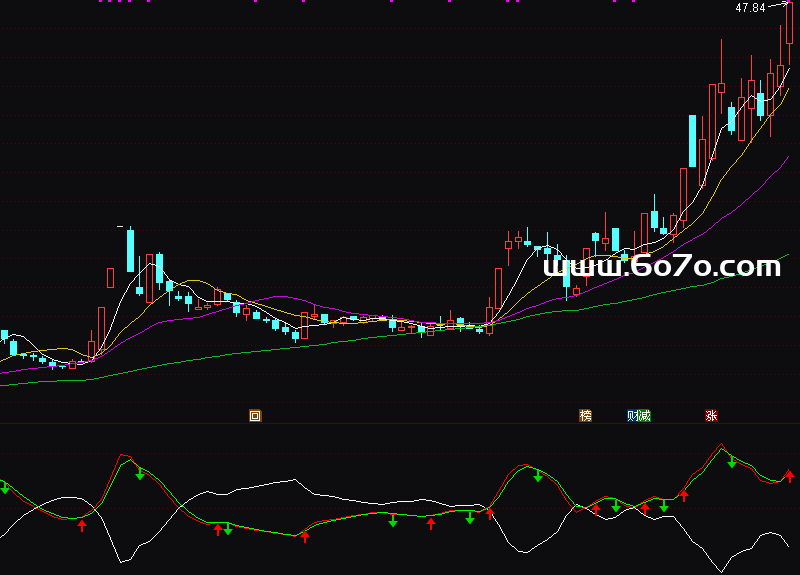
Task: Click the www.6o7o.com watermark link
Action: (661, 266)
